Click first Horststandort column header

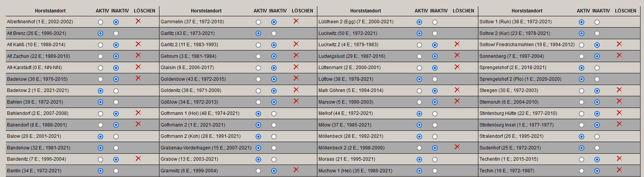[x=50, y=11]
